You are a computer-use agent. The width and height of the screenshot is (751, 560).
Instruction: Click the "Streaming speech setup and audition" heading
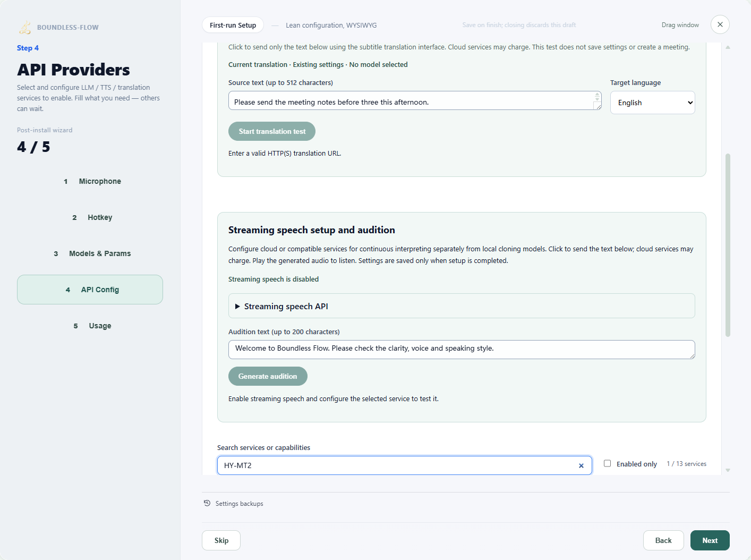tap(312, 230)
